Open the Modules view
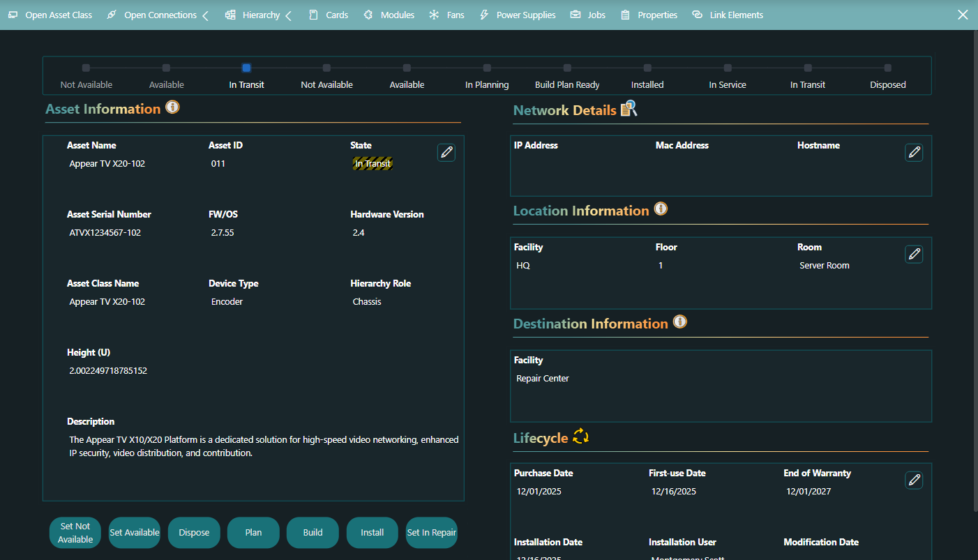Image resolution: width=978 pixels, height=560 pixels. (389, 14)
